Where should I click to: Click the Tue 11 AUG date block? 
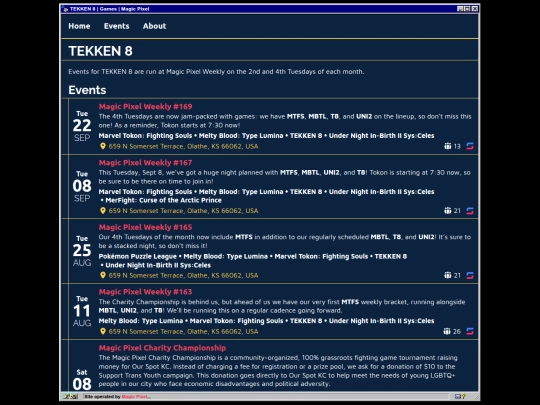(82, 311)
